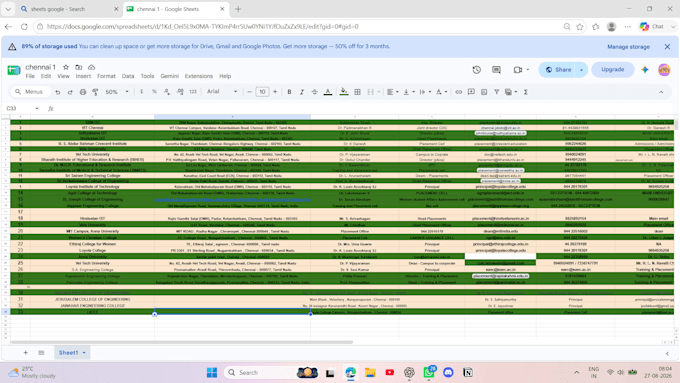The height and width of the screenshot is (383, 680).
Task: Open the fill color swatch
Action: click(x=344, y=92)
